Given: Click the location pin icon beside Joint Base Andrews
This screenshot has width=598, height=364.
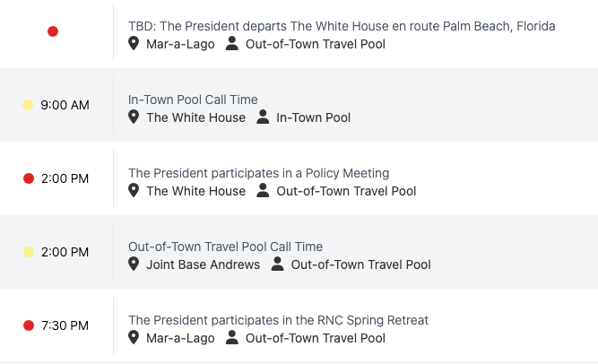Looking at the screenshot, I should tap(134, 264).
